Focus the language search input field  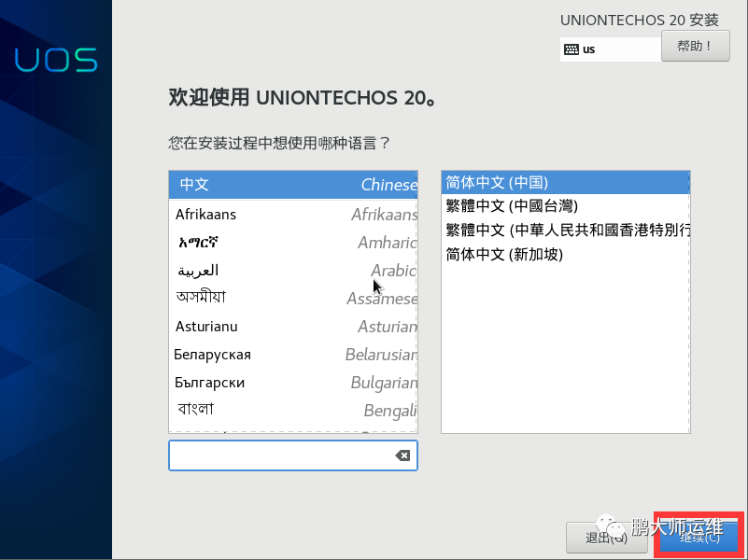(x=293, y=455)
